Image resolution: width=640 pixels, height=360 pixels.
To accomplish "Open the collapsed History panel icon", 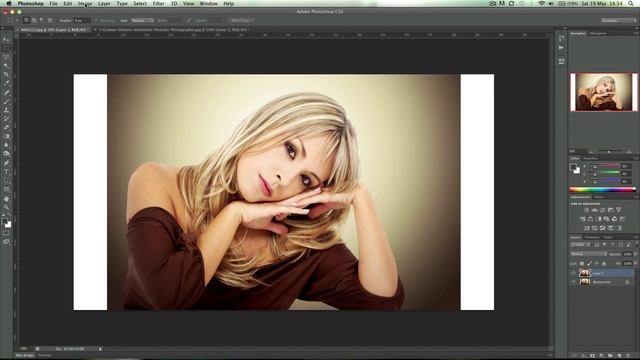I will click(562, 38).
